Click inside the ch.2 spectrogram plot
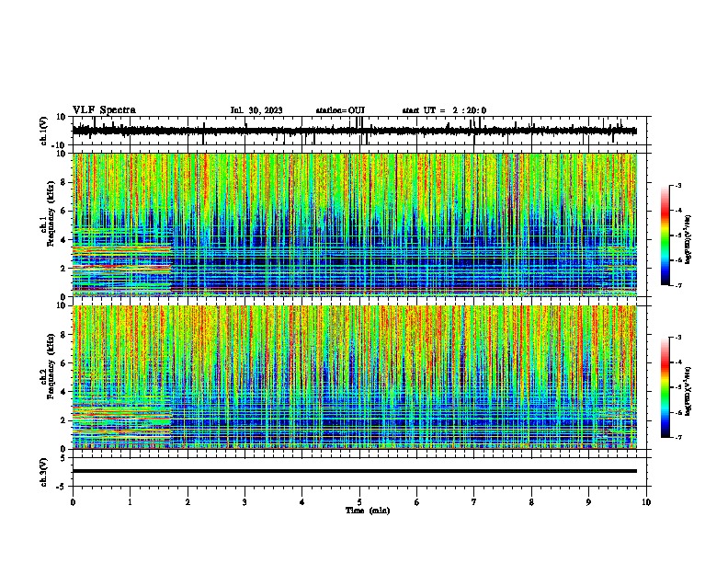 pyautogui.click(x=355, y=377)
